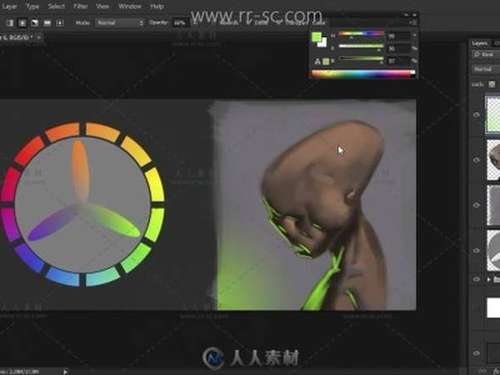Open the Layers panel blend mode dropdown
The image size is (500, 375).
(x=486, y=69)
